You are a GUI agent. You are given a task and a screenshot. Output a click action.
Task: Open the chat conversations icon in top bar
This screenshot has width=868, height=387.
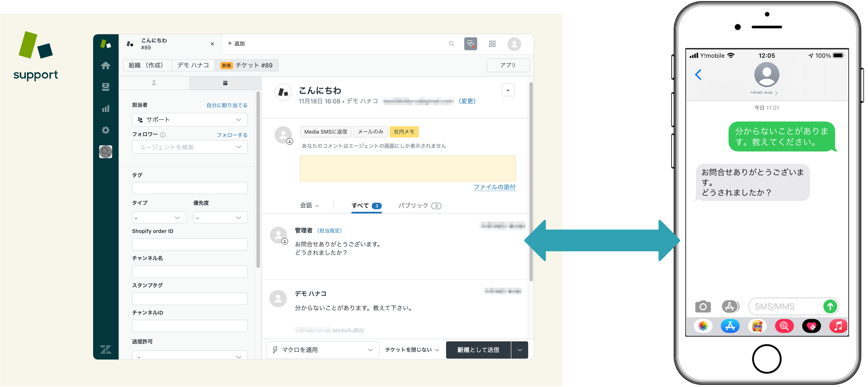coord(470,44)
